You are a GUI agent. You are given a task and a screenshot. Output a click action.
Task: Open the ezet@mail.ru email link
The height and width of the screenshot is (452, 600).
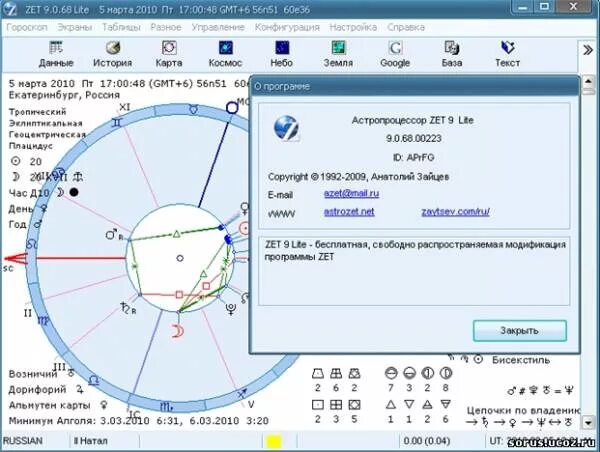tap(351, 193)
